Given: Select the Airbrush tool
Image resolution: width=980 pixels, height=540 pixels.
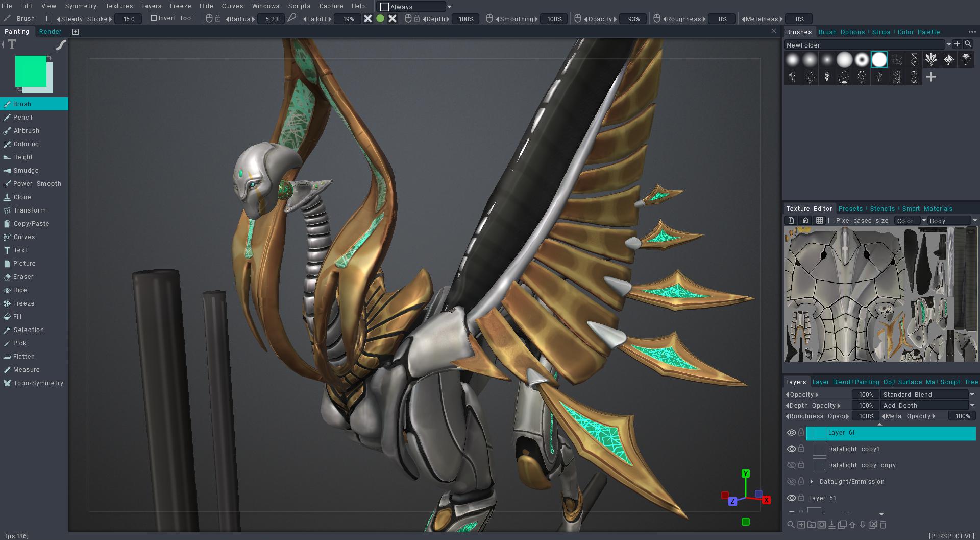Looking at the screenshot, I should 26,131.
